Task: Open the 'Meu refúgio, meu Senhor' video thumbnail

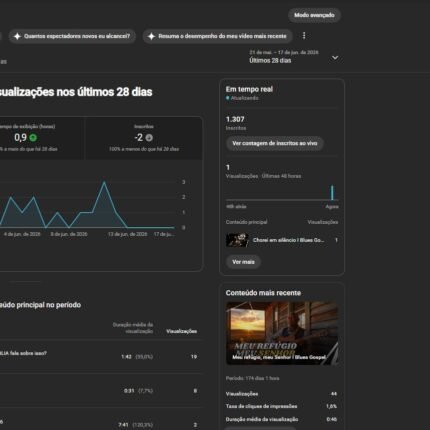Action: tap(282, 333)
